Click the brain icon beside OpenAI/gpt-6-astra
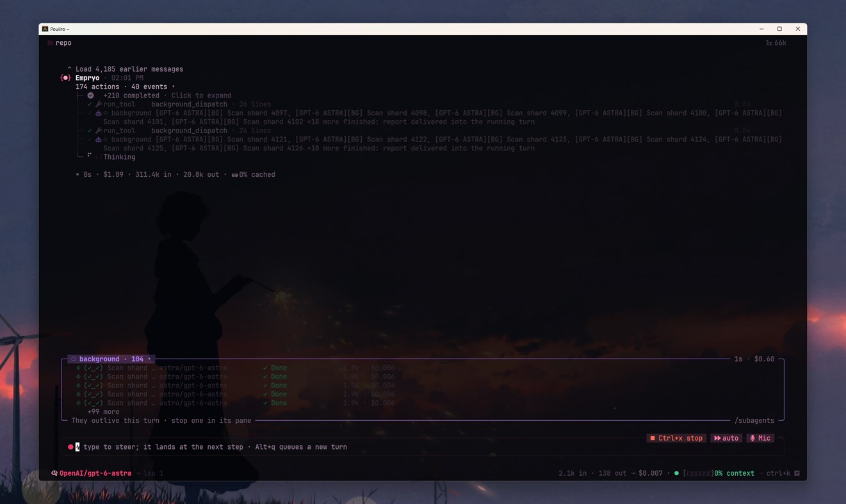This screenshot has height=504, width=846. tap(54, 473)
